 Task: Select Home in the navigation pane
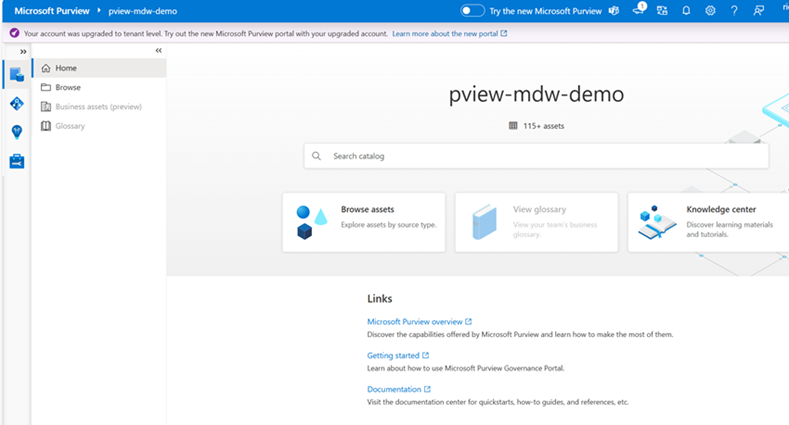99,68
